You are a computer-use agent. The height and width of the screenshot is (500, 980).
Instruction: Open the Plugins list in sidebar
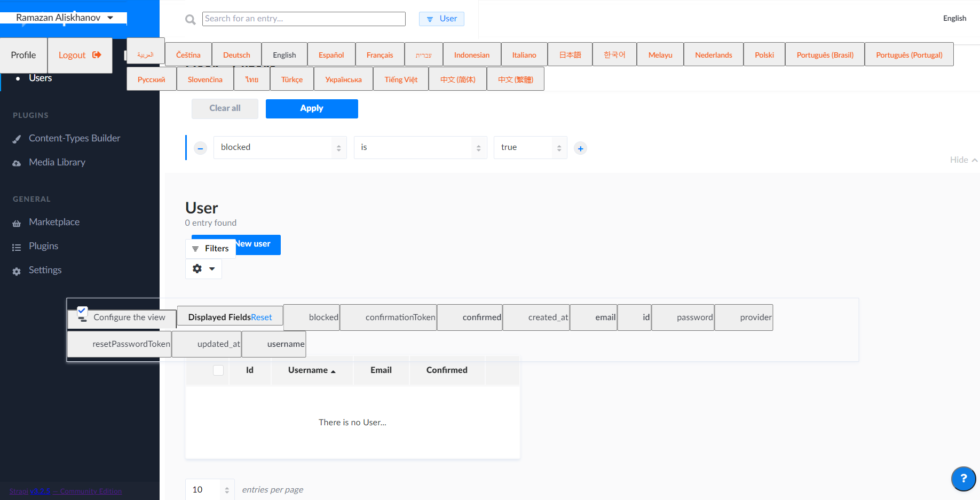coord(43,246)
